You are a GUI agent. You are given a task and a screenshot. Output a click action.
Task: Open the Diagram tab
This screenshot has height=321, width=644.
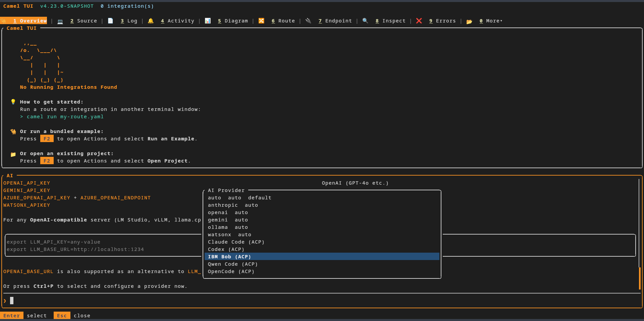(x=233, y=21)
